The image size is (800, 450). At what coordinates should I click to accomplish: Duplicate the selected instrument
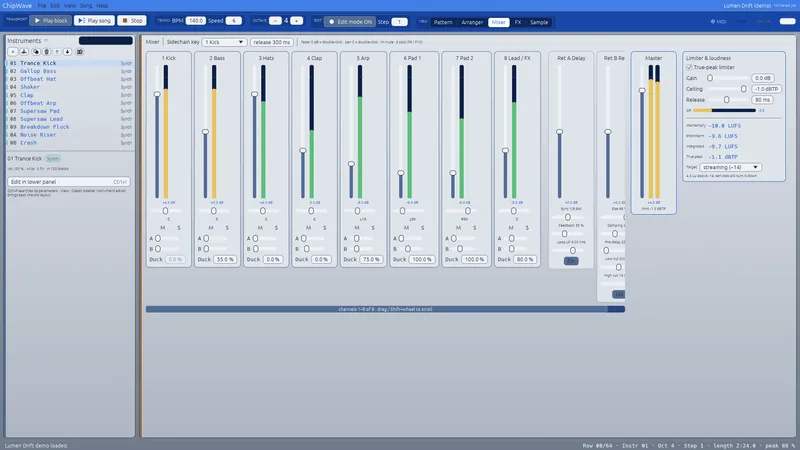(x=36, y=52)
